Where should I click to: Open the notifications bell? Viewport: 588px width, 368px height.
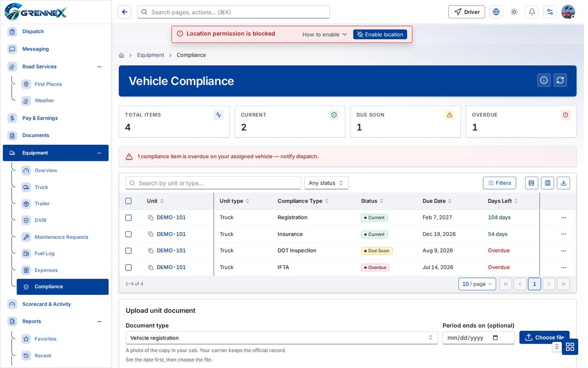click(x=532, y=12)
